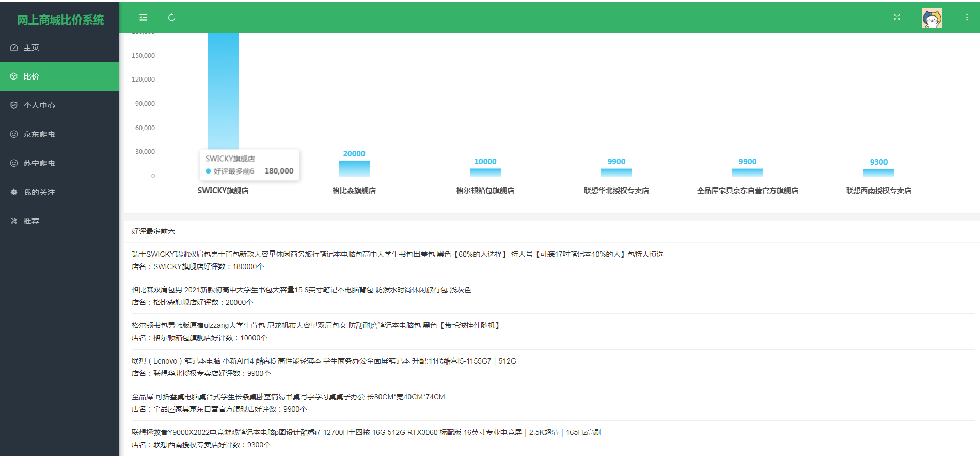Click the SWICKY旗舰店 axis label
This screenshot has width=980, height=456.
[x=223, y=191]
